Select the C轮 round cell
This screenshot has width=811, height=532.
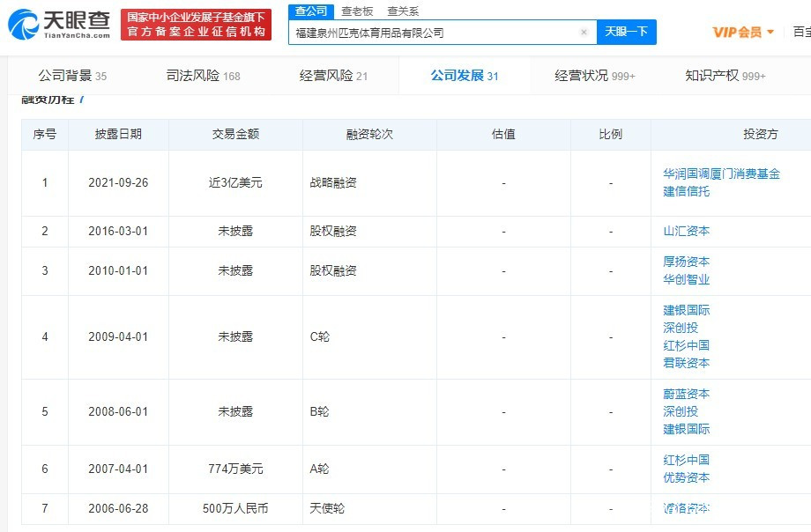pos(320,336)
